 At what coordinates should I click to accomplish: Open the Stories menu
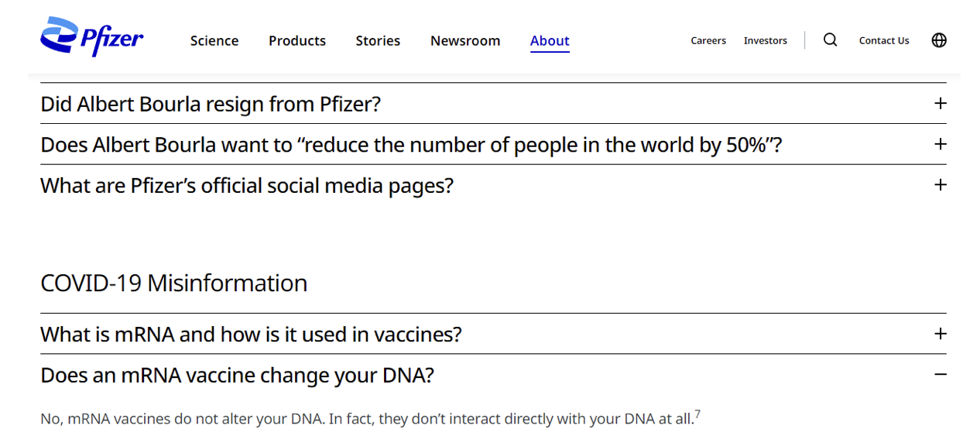click(x=378, y=41)
